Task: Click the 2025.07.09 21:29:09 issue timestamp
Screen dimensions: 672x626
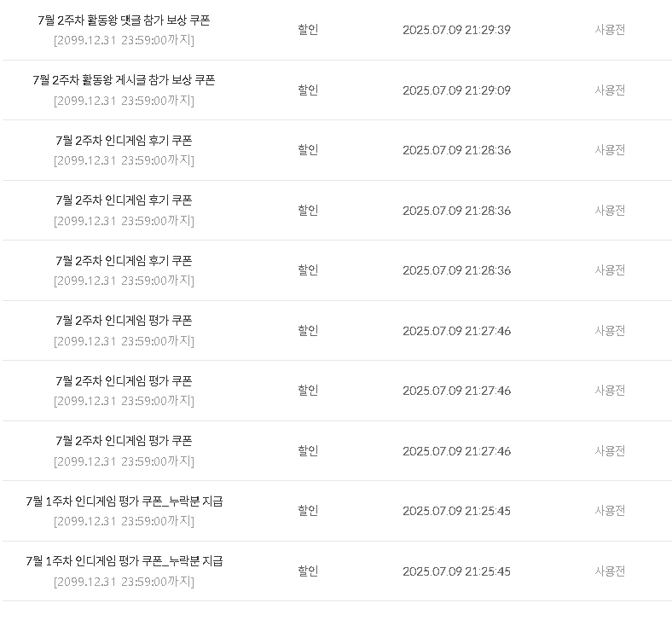Action: click(456, 90)
